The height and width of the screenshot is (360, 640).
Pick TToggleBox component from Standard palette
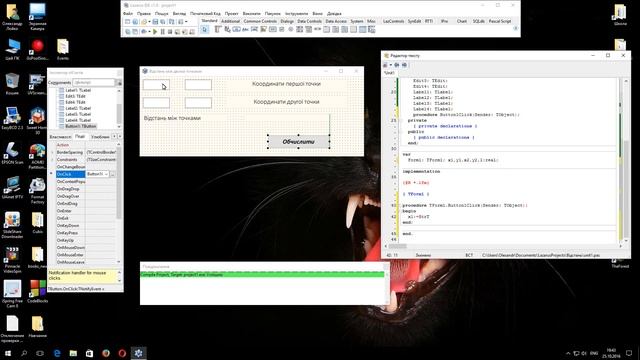click(x=273, y=29)
